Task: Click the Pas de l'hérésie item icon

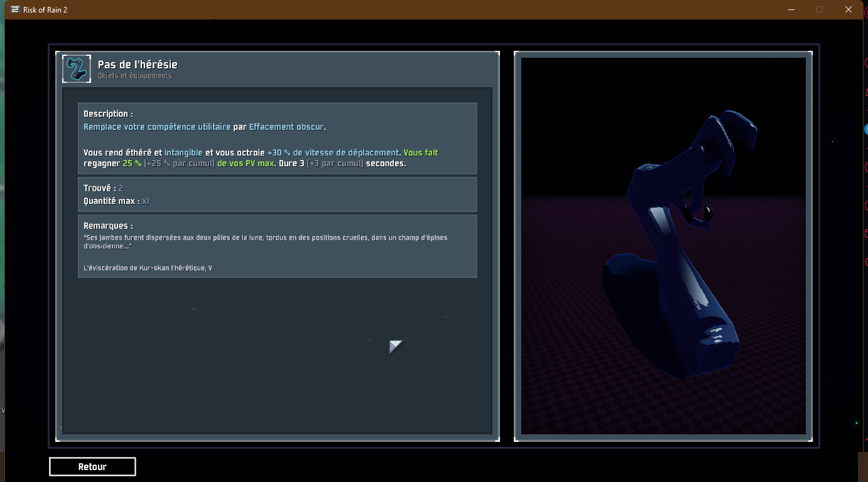Action: 77,69
